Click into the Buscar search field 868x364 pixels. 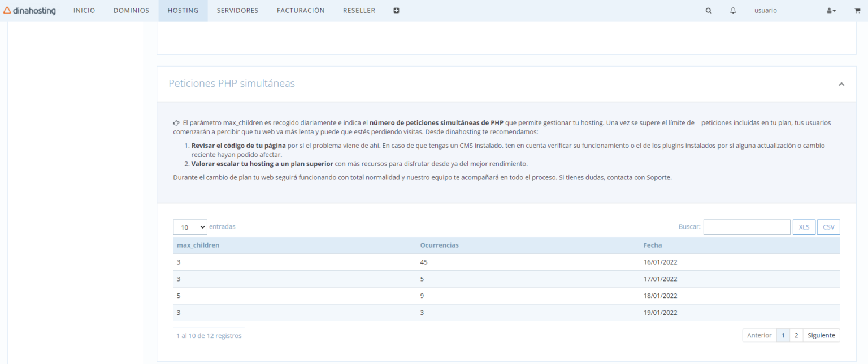click(747, 227)
